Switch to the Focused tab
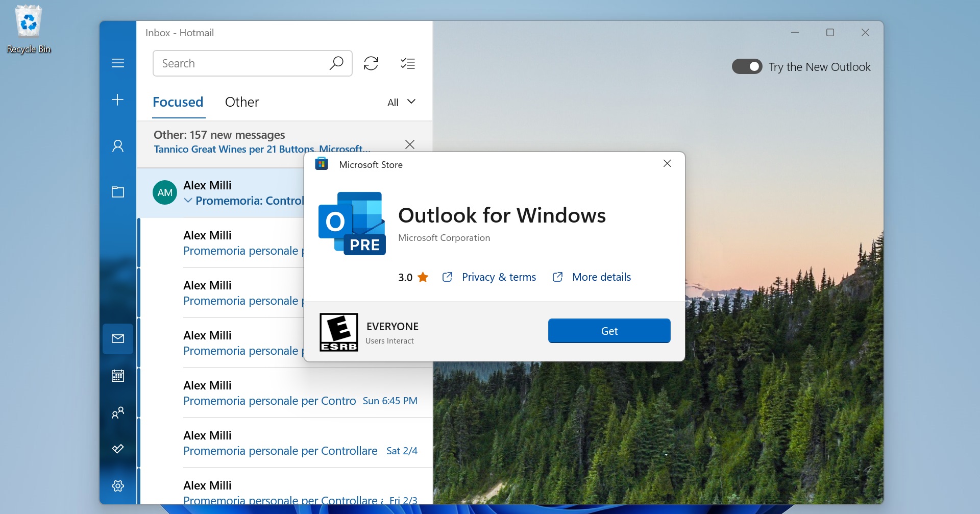The width and height of the screenshot is (980, 514). click(178, 102)
